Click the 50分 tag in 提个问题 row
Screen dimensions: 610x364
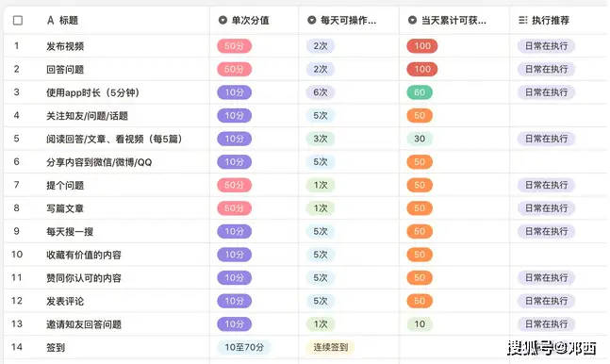(x=234, y=185)
